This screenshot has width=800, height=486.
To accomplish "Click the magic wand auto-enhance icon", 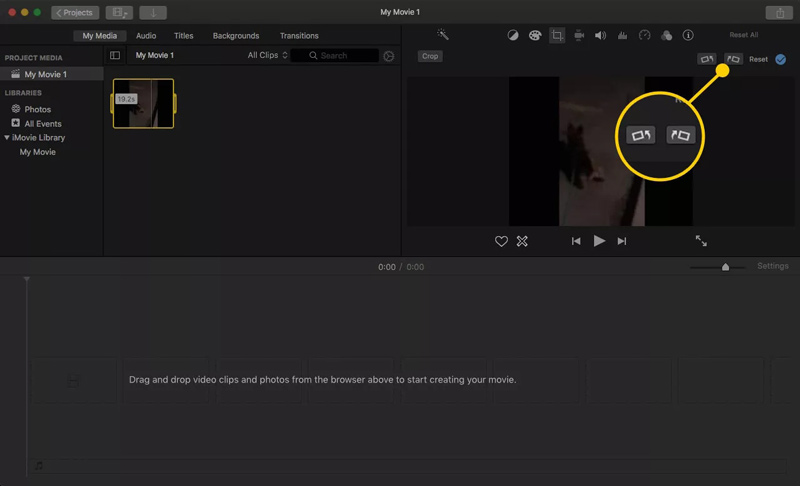I will 443,36.
